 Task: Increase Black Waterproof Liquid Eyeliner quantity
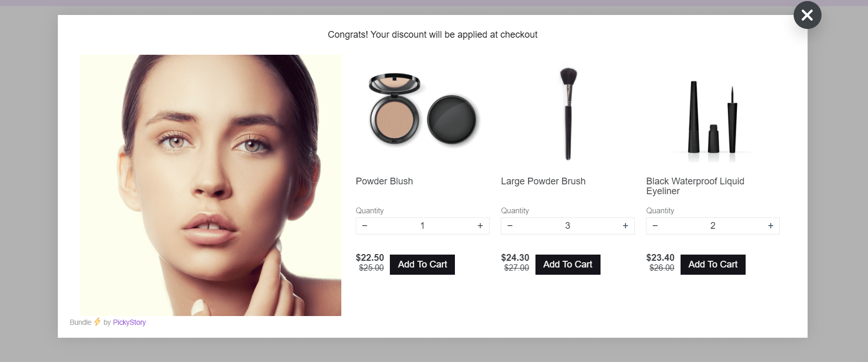pos(770,226)
